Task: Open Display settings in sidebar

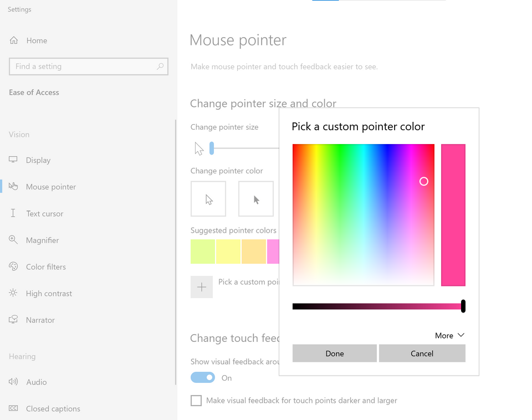Action: [38, 160]
